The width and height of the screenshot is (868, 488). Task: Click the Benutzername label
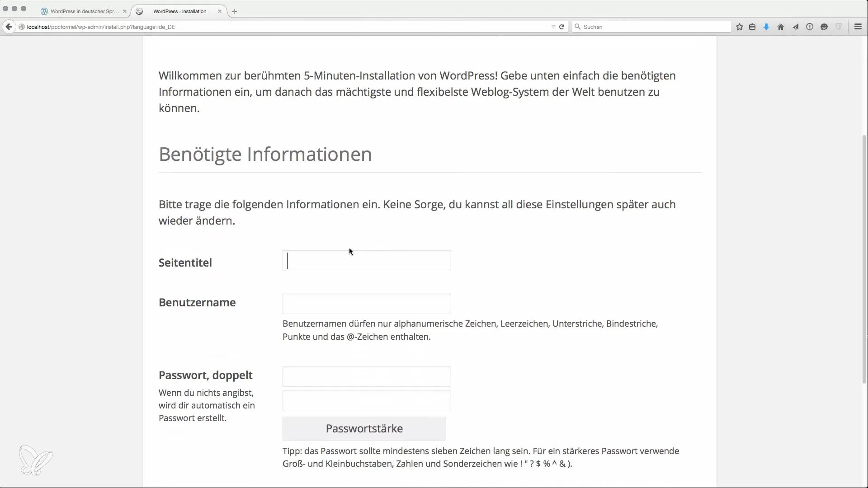(197, 302)
